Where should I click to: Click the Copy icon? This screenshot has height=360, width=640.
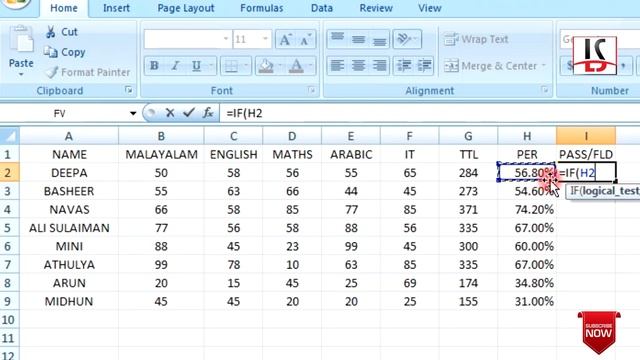51,52
